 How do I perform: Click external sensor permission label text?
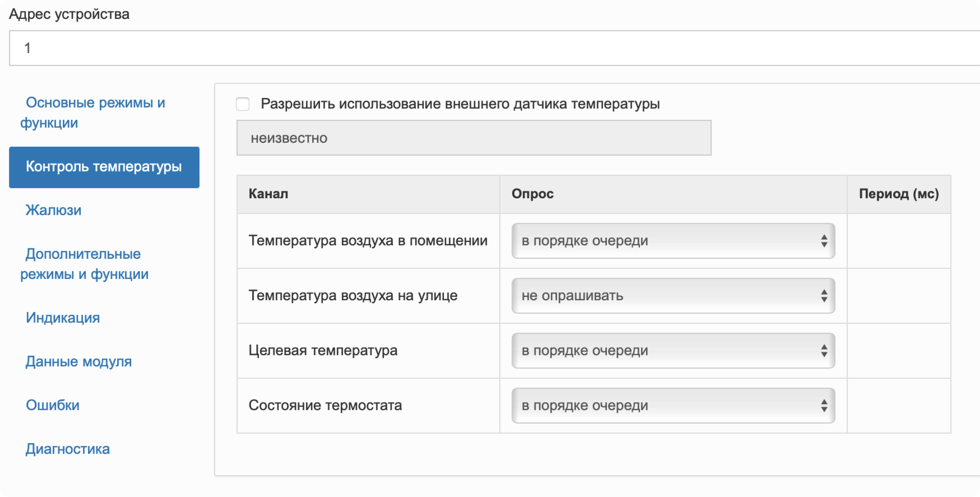(x=460, y=104)
